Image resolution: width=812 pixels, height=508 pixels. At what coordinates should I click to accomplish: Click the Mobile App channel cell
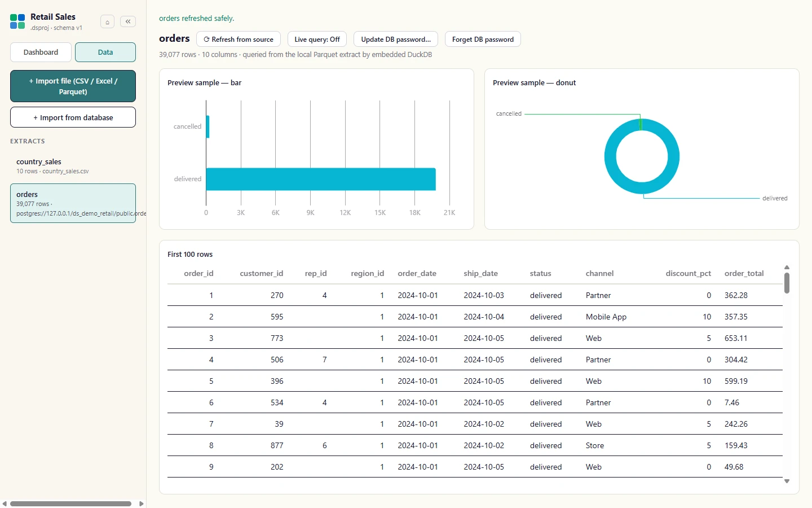point(606,317)
